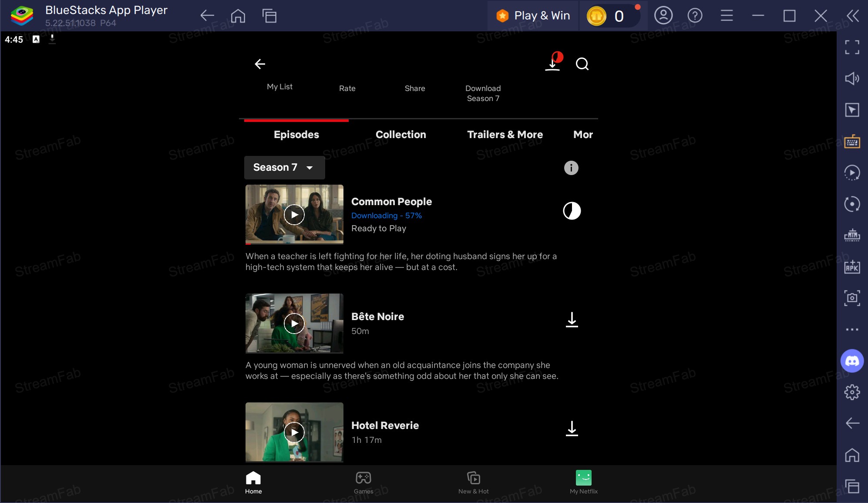Click the macro recorder icon in sidebar

852,173
